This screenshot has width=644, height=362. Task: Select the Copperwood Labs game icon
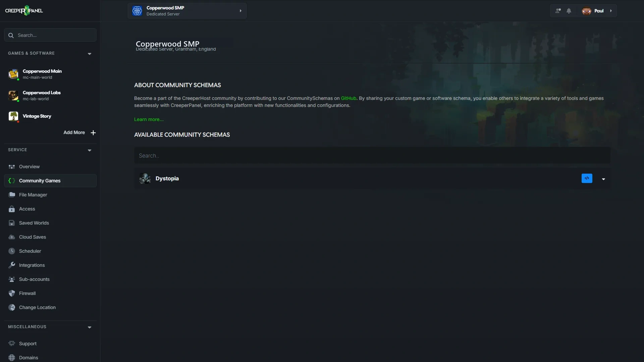click(13, 96)
